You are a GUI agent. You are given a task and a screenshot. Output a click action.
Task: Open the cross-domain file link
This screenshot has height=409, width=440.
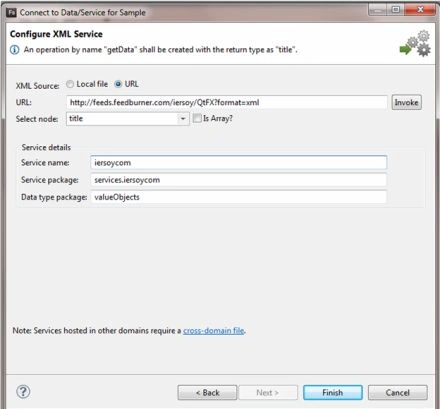click(214, 331)
